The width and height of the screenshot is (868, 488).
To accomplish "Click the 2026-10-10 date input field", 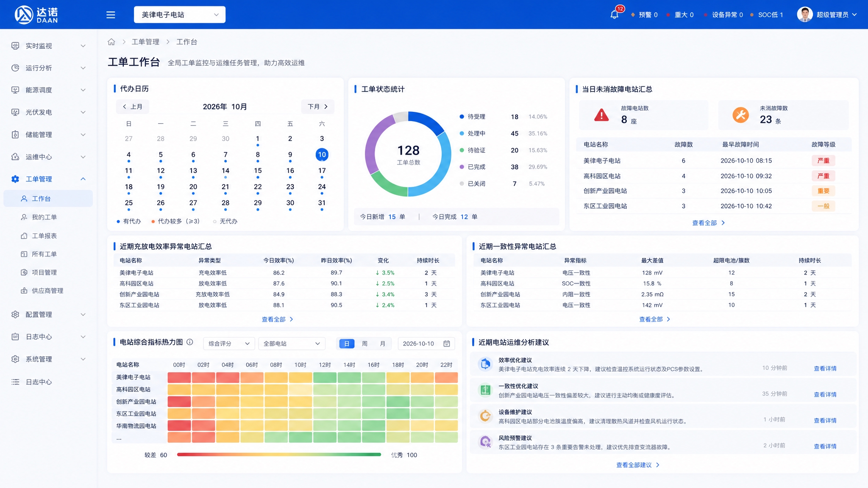I will click(426, 344).
